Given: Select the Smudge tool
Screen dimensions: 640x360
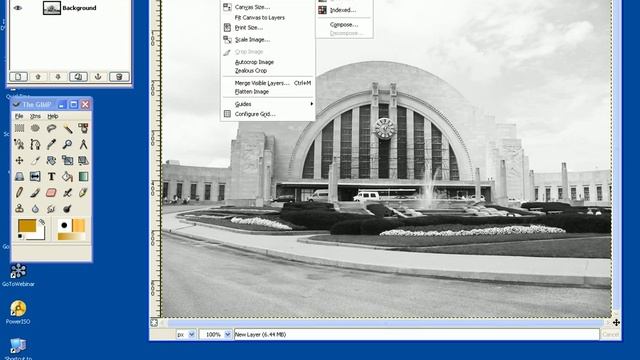Looking at the screenshot, I should [x=51, y=209].
